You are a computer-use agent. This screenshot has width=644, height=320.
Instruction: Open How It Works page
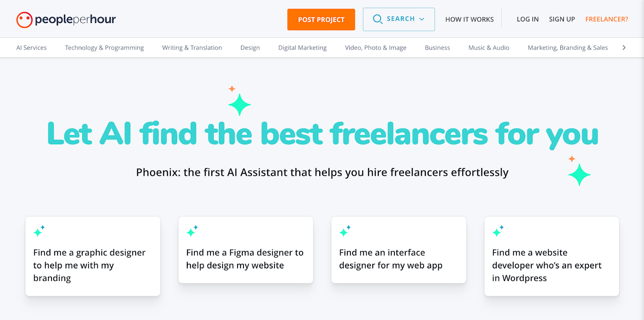click(469, 19)
